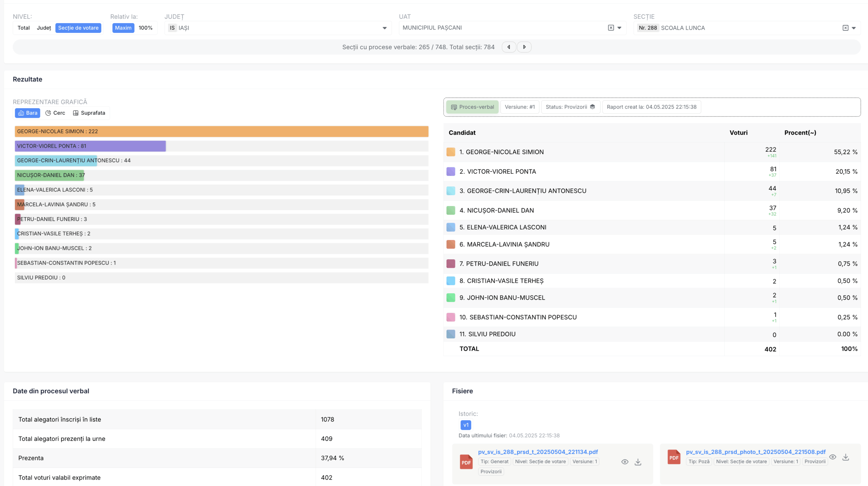Switch relative scale to 100%

click(x=145, y=28)
